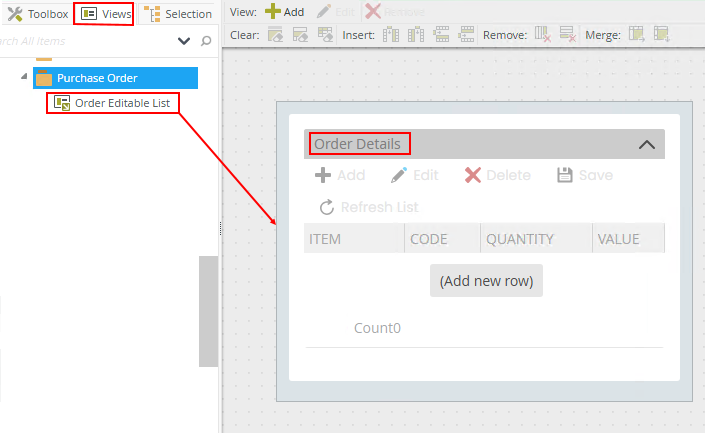This screenshot has width=705, height=433.
Task: Click the Remove row icon
Action: click(567, 35)
